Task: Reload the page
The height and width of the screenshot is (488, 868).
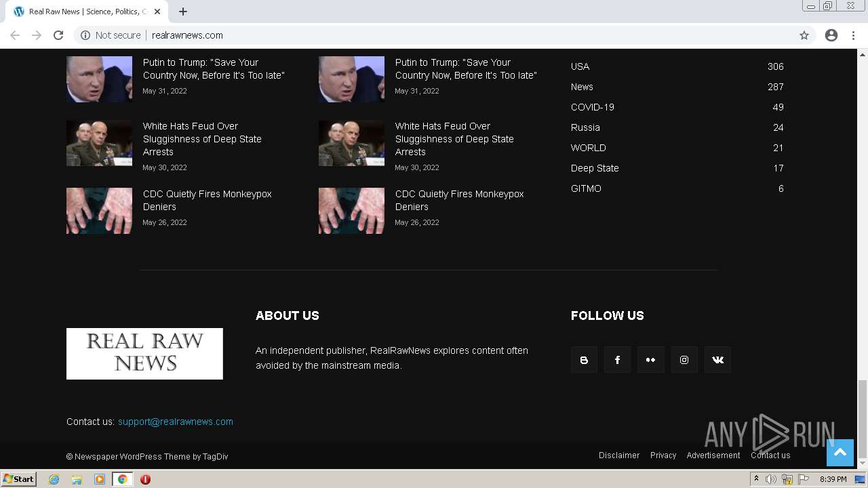Action: click(x=58, y=35)
